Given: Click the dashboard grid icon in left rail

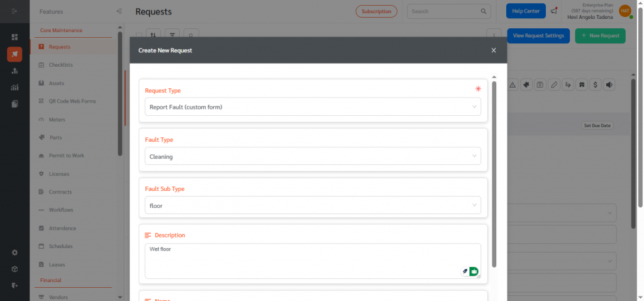Looking at the screenshot, I should pos(14,37).
